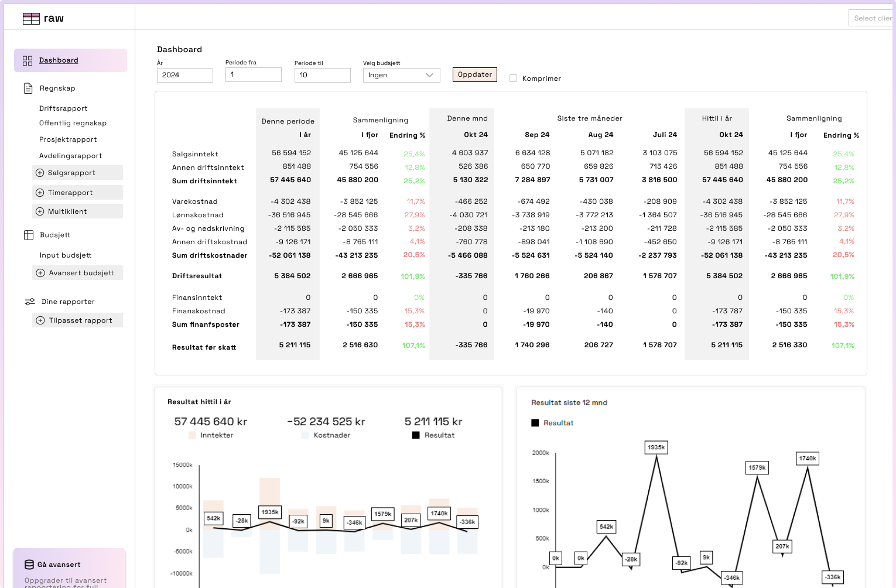Viewport: 896px width, 588px height.
Task: Click the Kostnader legend color swatch
Action: pyautogui.click(x=305, y=435)
